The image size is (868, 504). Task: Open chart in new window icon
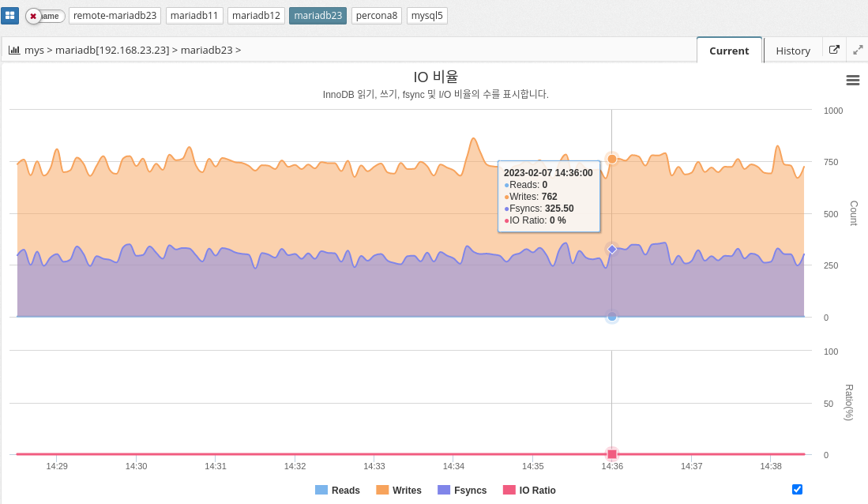835,50
